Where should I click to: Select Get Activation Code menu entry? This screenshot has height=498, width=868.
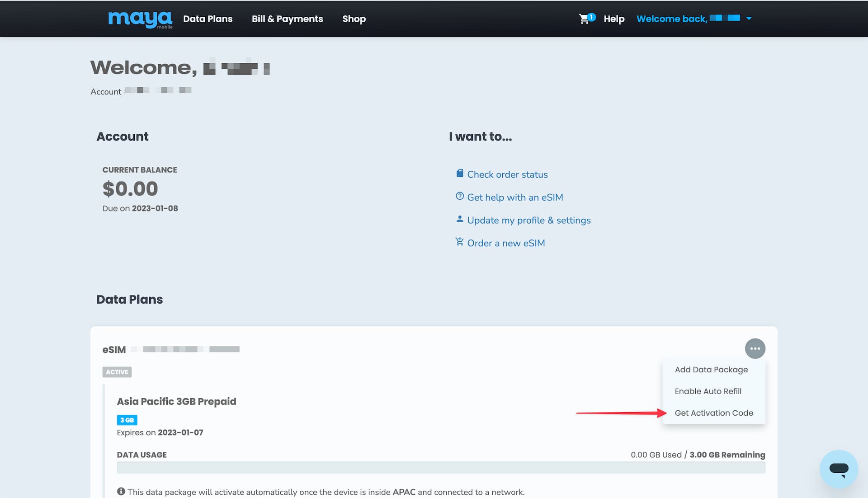coord(714,413)
